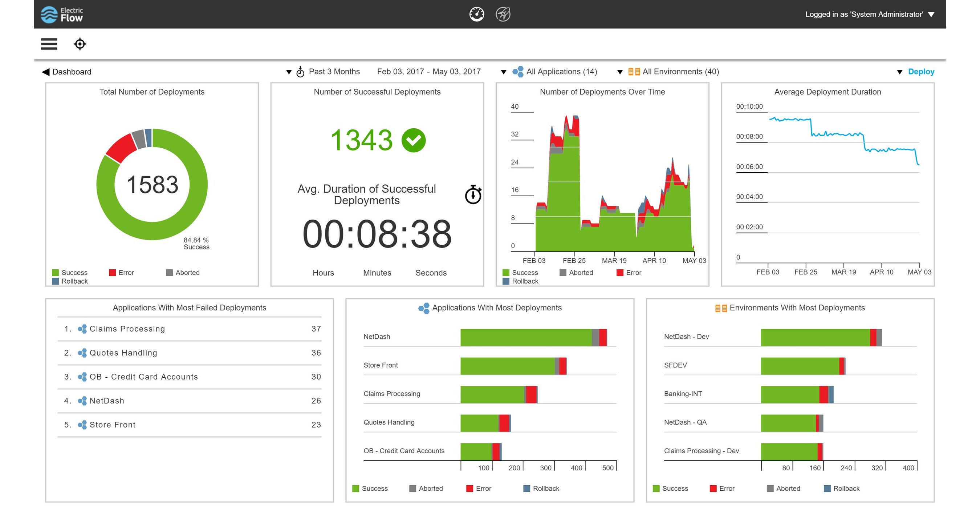The image size is (980, 514).
Task: Click the hexagon icon next to Claims Processing
Action: coord(82,329)
